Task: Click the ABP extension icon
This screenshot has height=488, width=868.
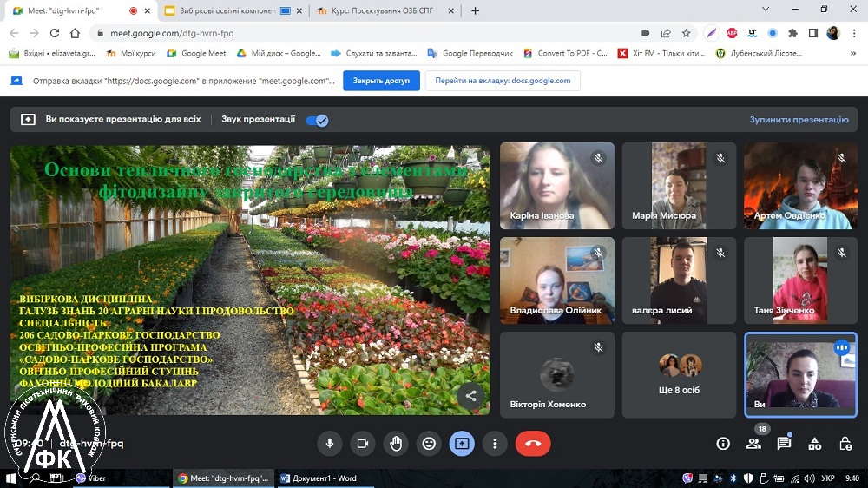Action: click(732, 33)
